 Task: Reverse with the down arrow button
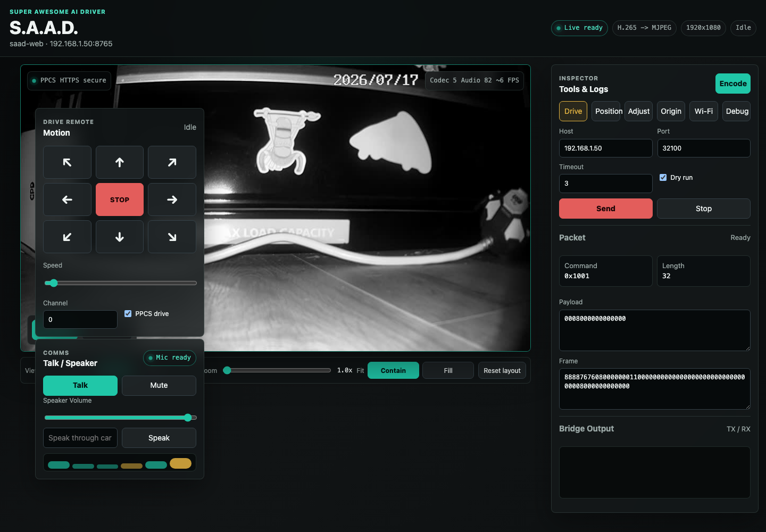coord(120,237)
